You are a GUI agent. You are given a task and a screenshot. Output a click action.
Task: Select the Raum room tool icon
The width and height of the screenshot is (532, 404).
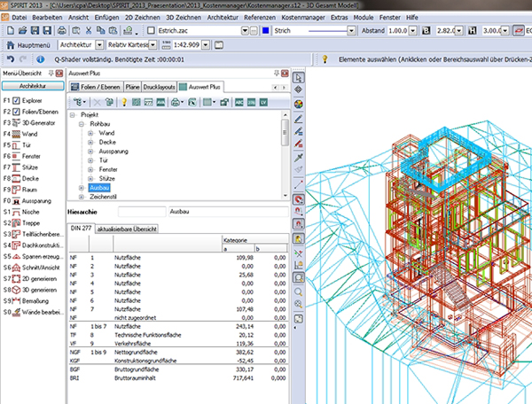(x=16, y=189)
